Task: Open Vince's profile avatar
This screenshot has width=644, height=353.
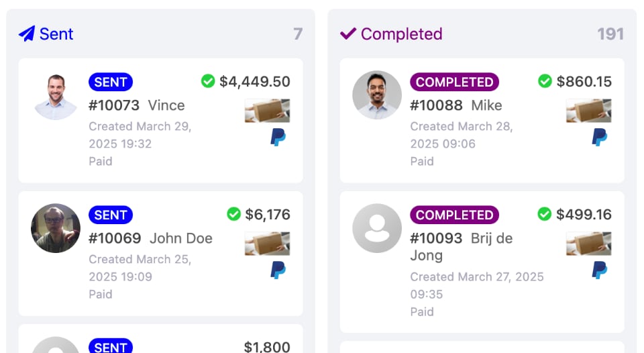Action: tap(56, 95)
